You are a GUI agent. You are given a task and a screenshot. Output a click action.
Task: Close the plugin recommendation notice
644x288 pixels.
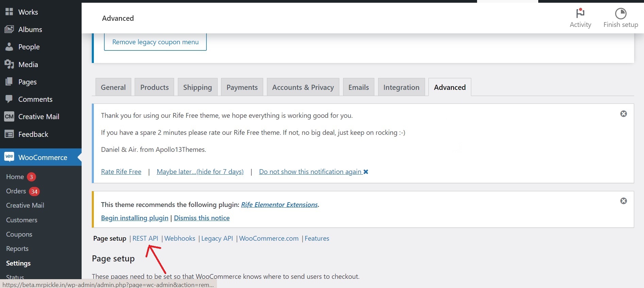tap(623, 201)
